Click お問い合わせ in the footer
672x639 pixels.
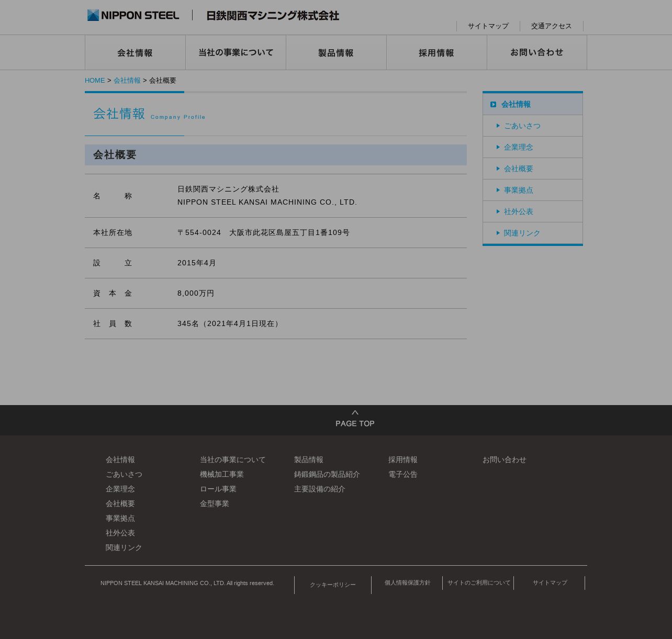tap(505, 459)
